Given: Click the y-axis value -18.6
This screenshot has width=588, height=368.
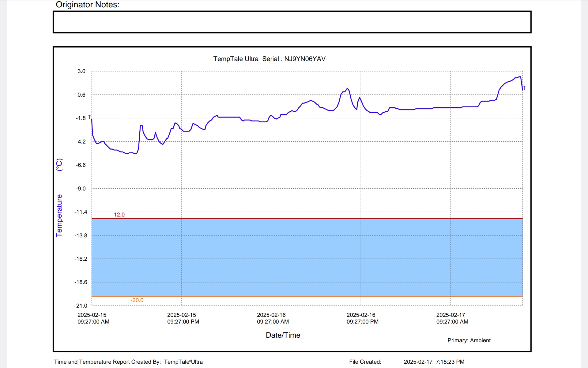Looking at the screenshot, I should [x=81, y=282].
